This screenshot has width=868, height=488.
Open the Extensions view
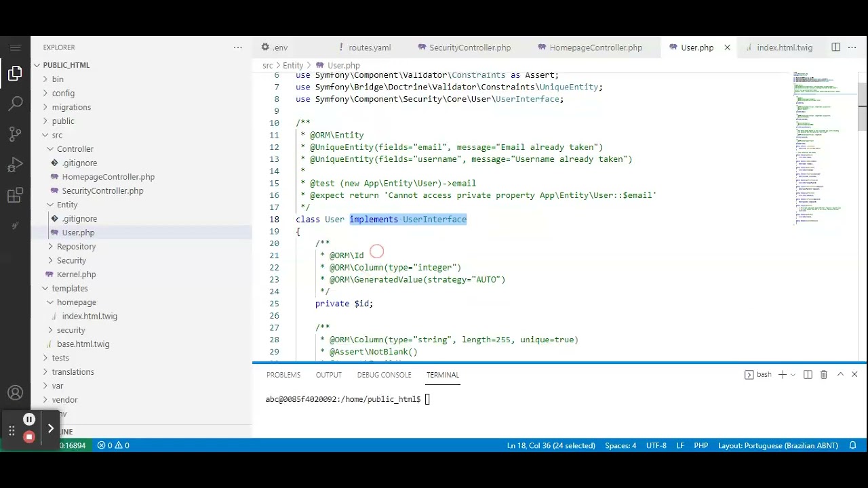(15, 195)
